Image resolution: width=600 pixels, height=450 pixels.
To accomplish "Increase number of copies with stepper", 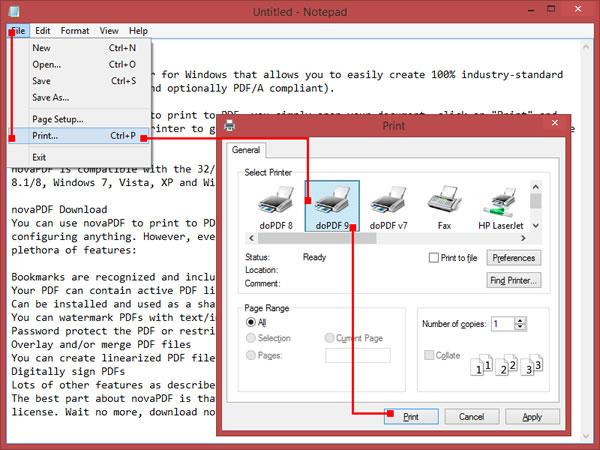I will 520,320.
